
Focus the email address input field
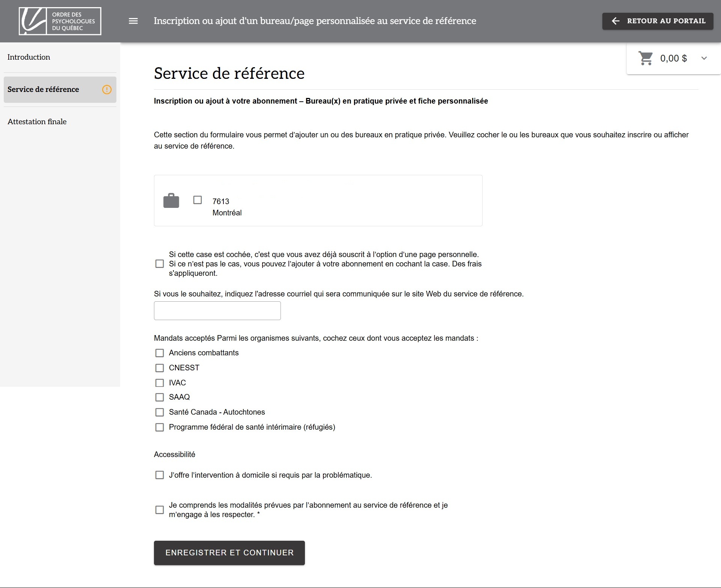coord(217,311)
